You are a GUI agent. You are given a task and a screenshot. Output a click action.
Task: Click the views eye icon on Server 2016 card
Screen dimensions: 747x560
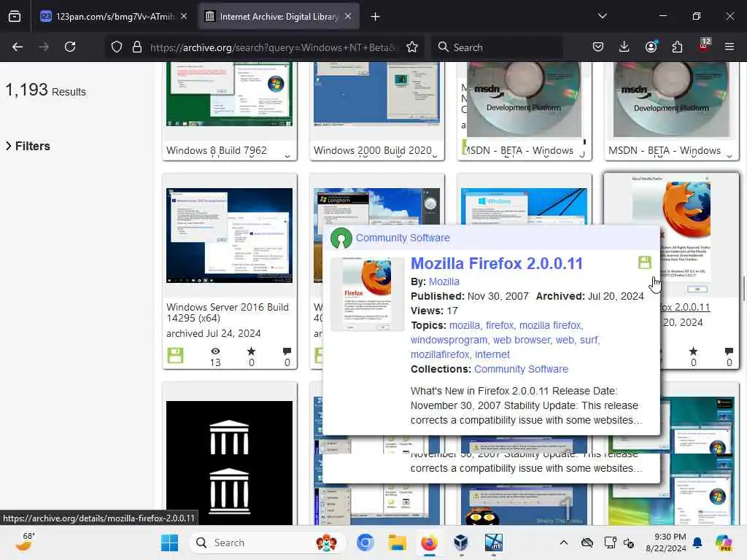click(x=215, y=351)
